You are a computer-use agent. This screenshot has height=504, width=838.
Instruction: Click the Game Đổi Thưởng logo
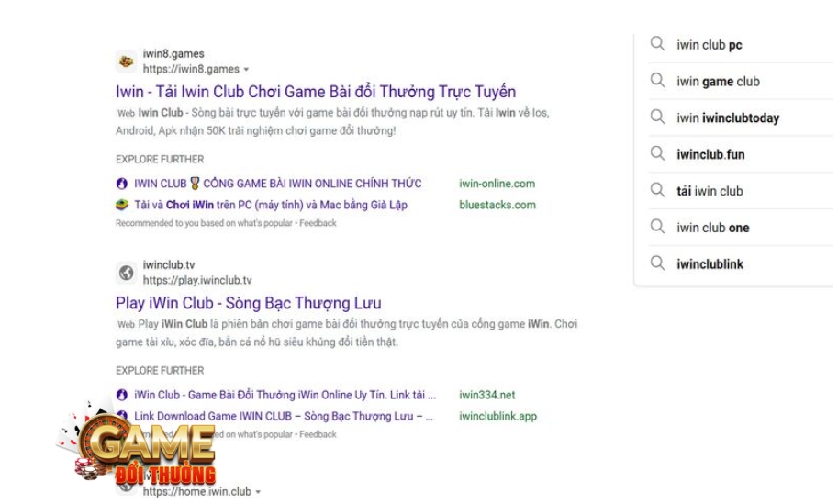point(147,448)
